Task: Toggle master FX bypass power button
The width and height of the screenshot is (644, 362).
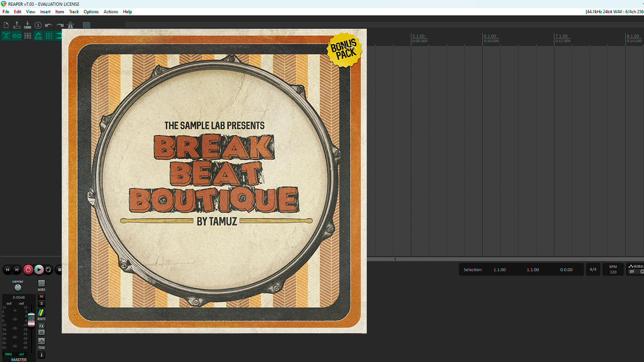Action: [x=41, y=332]
